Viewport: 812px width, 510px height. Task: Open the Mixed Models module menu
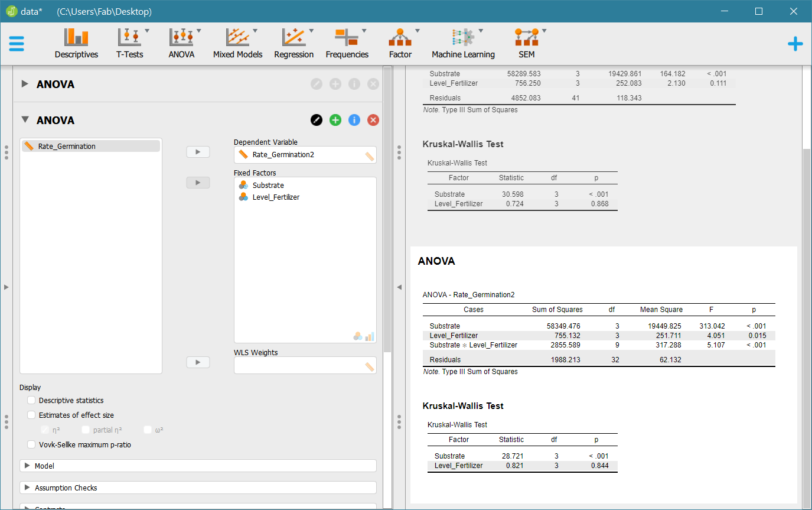(237, 44)
